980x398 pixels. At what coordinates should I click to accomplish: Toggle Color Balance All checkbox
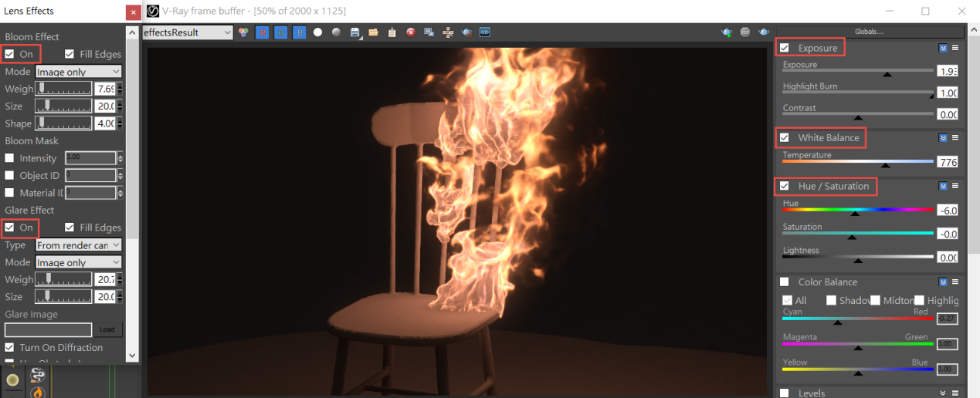coord(787,300)
